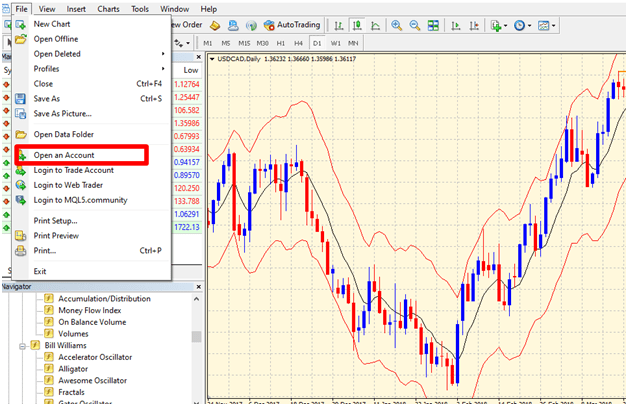Viewport: 630px width, 409px height.
Task: Select On Balance Volume indicator
Action: click(x=92, y=322)
